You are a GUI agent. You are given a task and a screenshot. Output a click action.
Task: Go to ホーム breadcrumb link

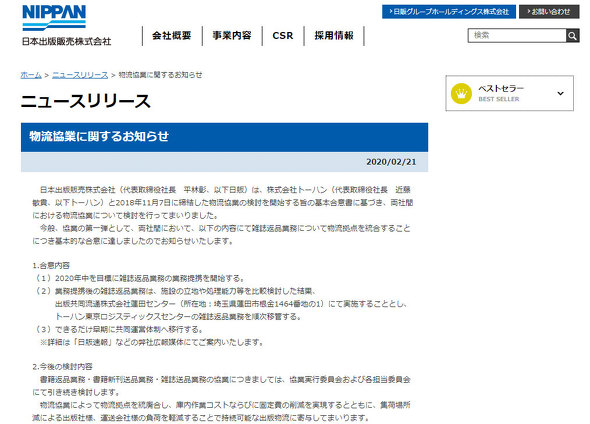31,75
